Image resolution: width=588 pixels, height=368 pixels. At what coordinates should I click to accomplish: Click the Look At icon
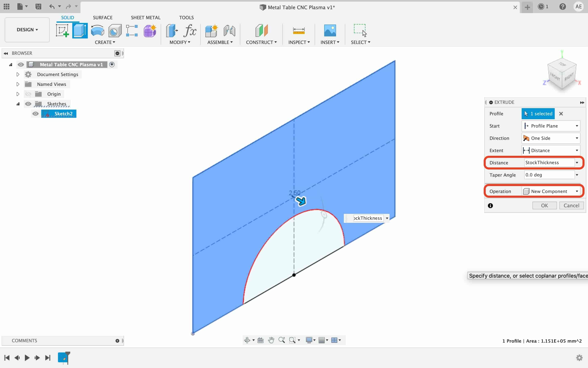point(261,340)
